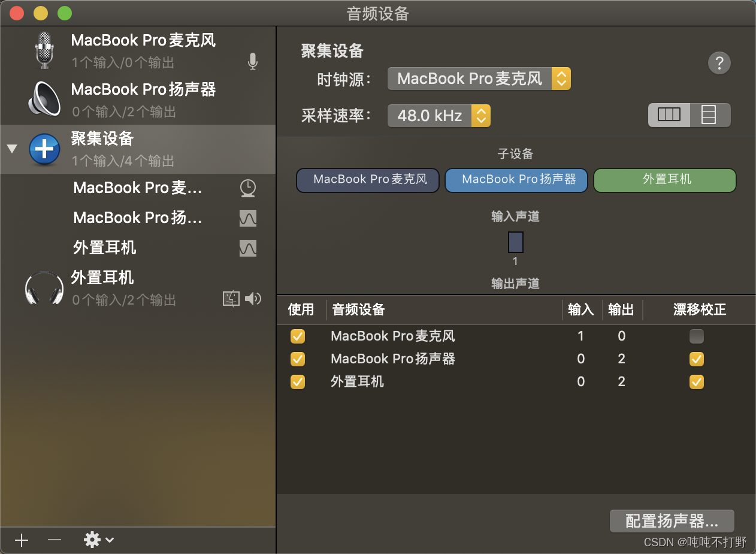Switch to column layout view button

(x=669, y=115)
